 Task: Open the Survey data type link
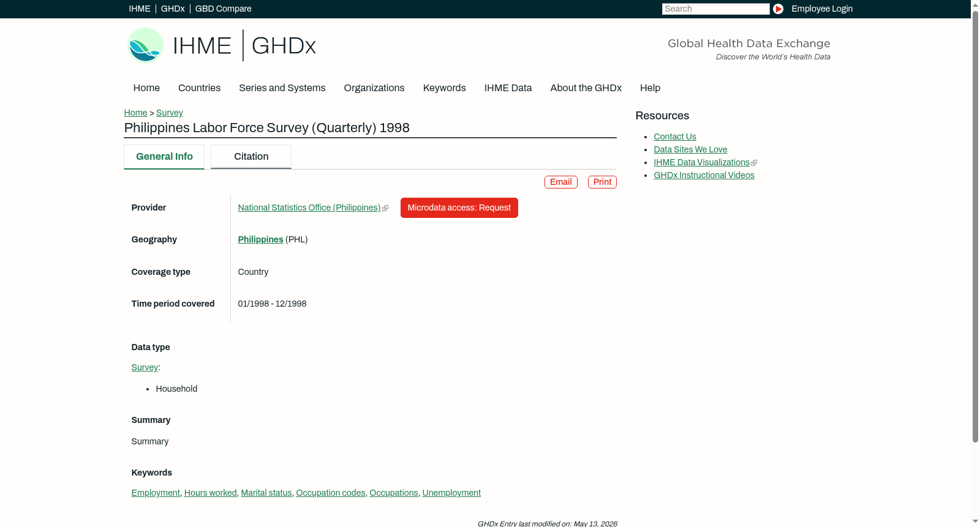145,368
